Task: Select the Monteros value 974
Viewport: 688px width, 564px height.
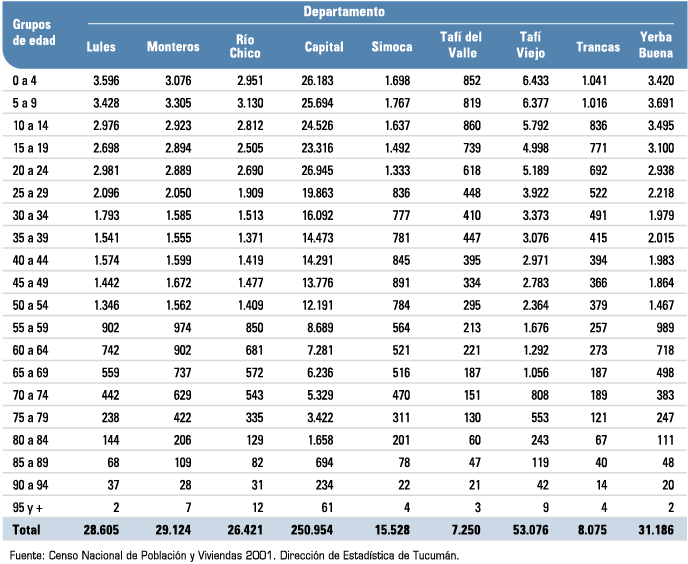Action: (x=182, y=328)
